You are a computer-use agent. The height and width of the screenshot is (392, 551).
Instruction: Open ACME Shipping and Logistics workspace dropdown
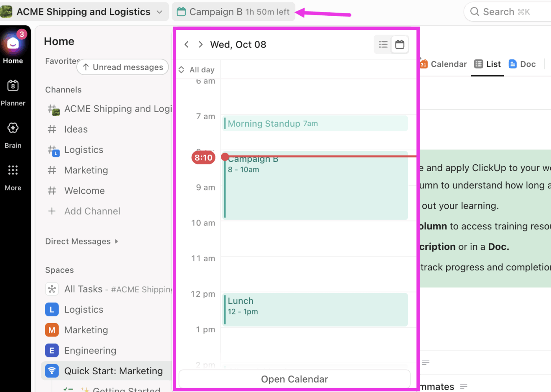point(159,12)
